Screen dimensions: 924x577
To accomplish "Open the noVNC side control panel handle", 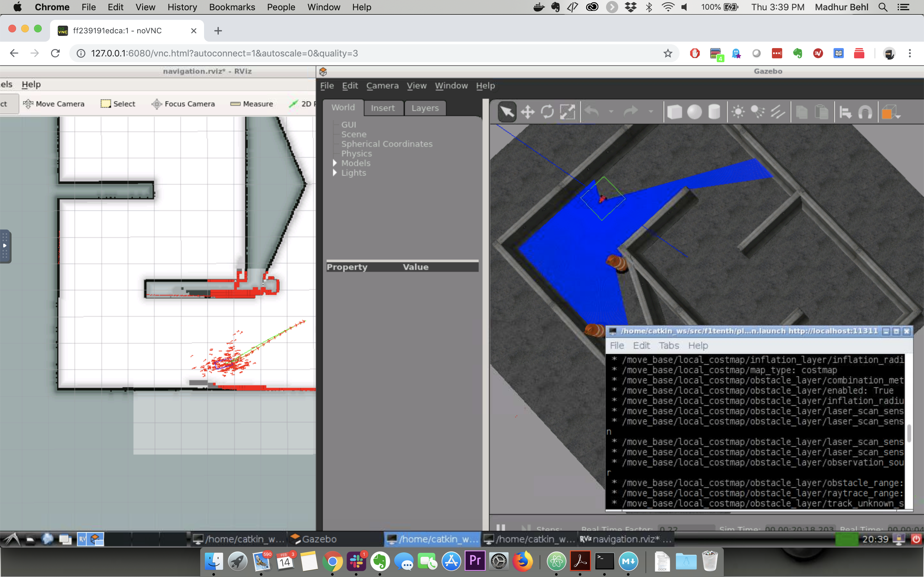I will [x=5, y=246].
